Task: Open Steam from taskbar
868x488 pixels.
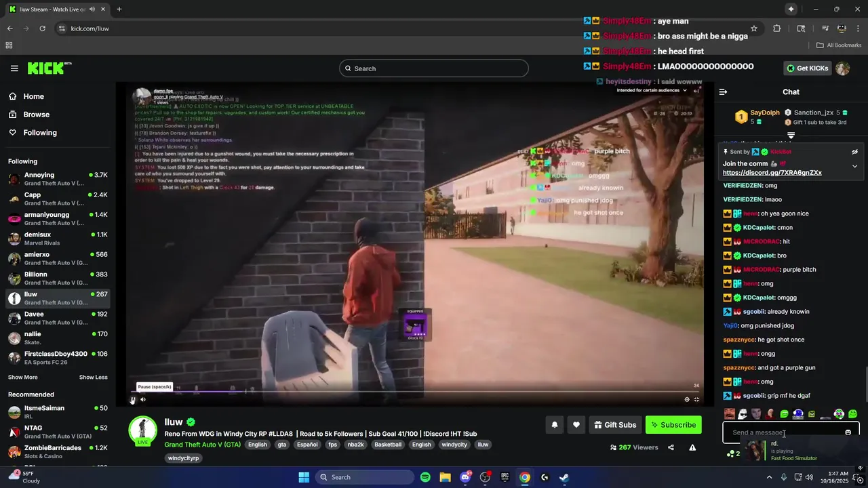Action: [x=564, y=477]
